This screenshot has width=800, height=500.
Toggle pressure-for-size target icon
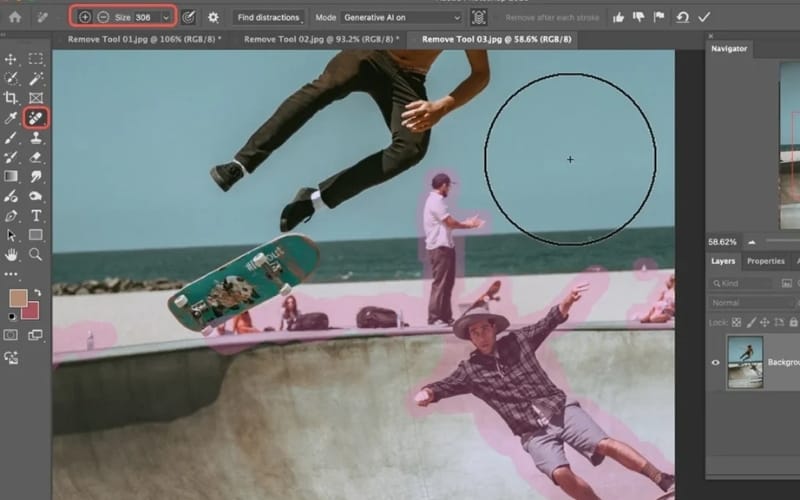(x=189, y=17)
